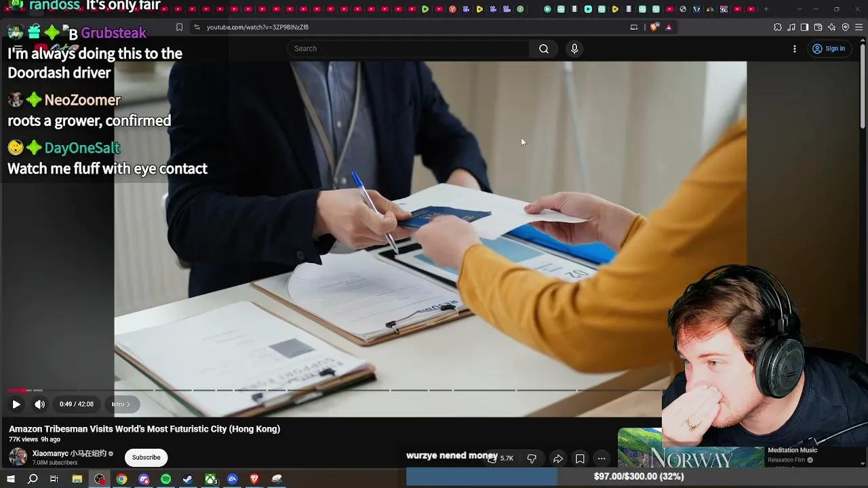This screenshot has width=868, height=488.
Task: Open the Xiaomanyc channel avatar
Action: 18,457
